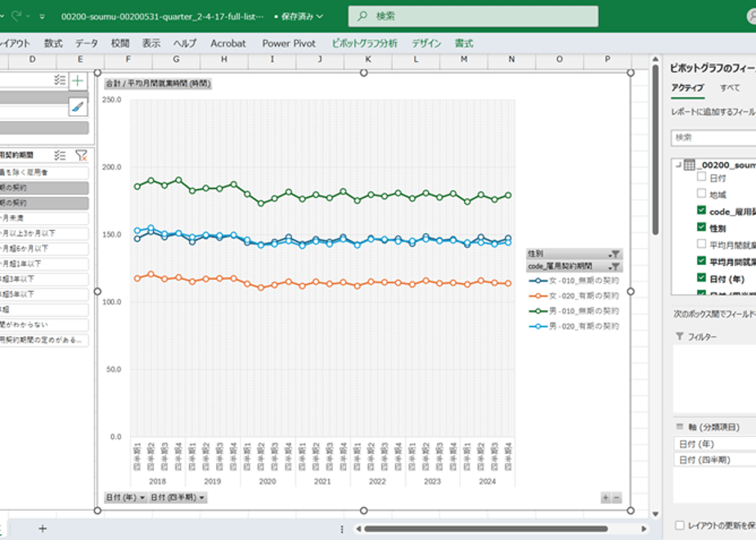The image size is (756, 540).
Task: Check the 地域 field checkbox
Action: click(x=701, y=193)
